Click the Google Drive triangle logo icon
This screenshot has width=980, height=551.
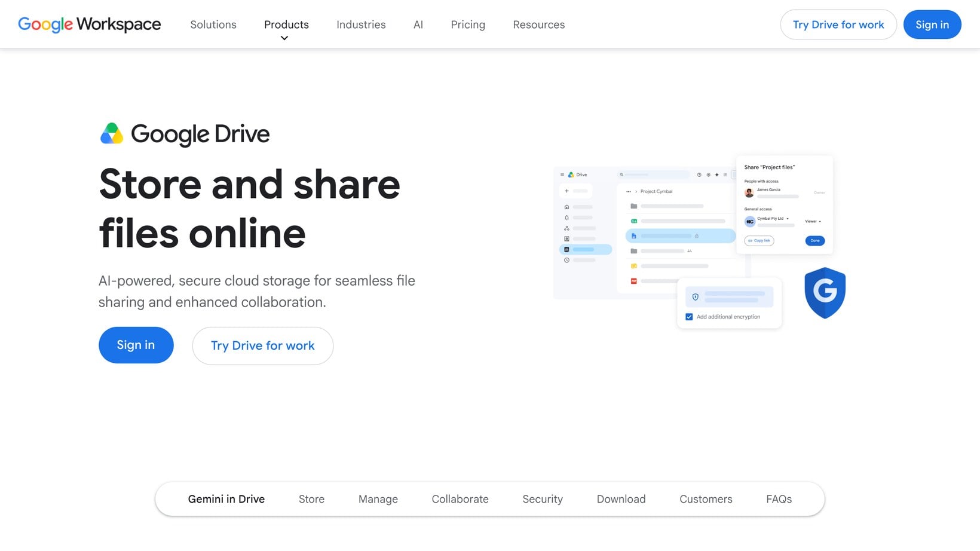pos(112,134)
